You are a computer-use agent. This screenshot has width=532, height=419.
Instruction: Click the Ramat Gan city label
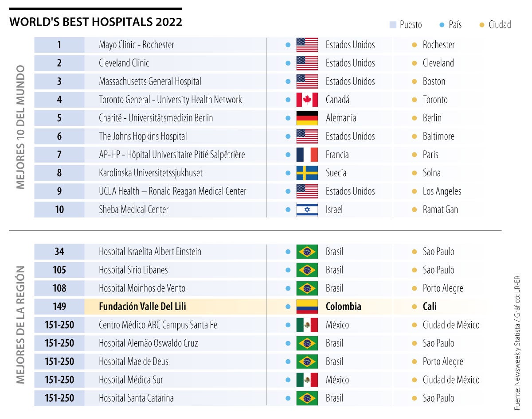(x=440, y=209)
